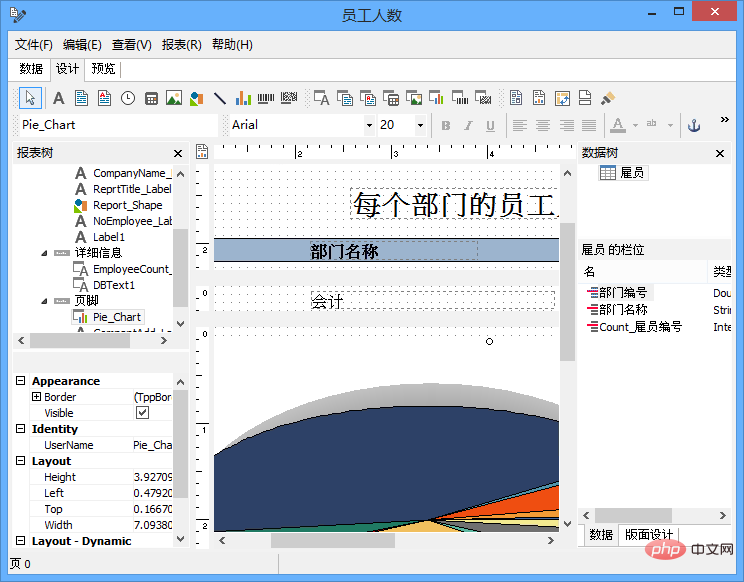Select the arrow pointer tool
The width and height of the screenshot is (744, 582).
tap(30, 98)
